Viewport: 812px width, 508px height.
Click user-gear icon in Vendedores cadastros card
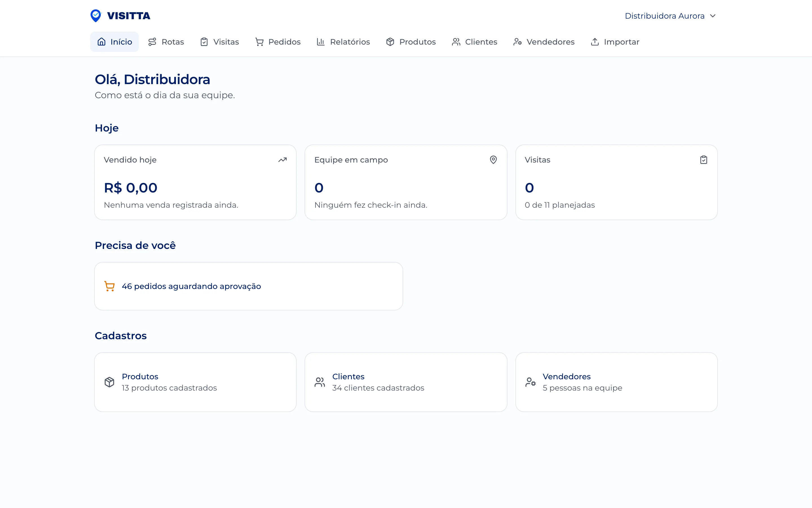[x=531, y=382]
